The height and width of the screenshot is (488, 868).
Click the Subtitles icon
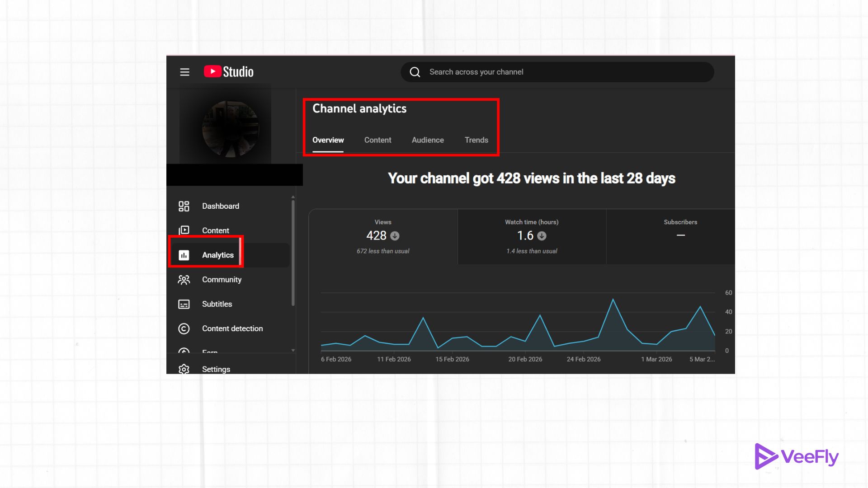184,304
